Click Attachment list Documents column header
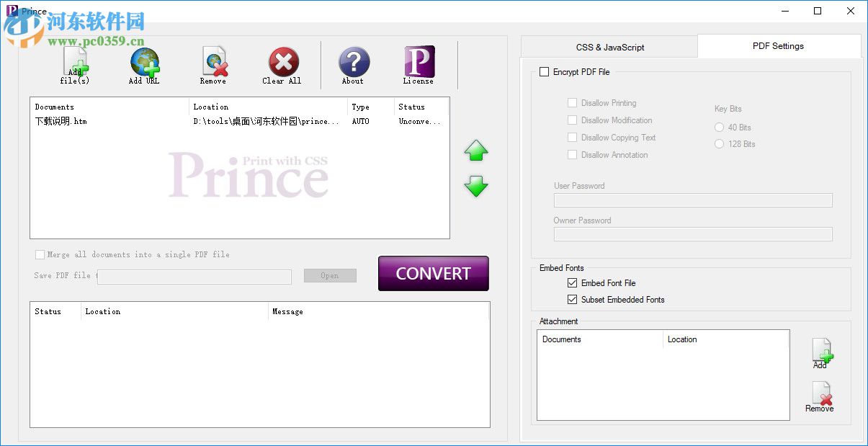Image resolution: width=868 pixels, height=446 pixels. pos(600,339)
